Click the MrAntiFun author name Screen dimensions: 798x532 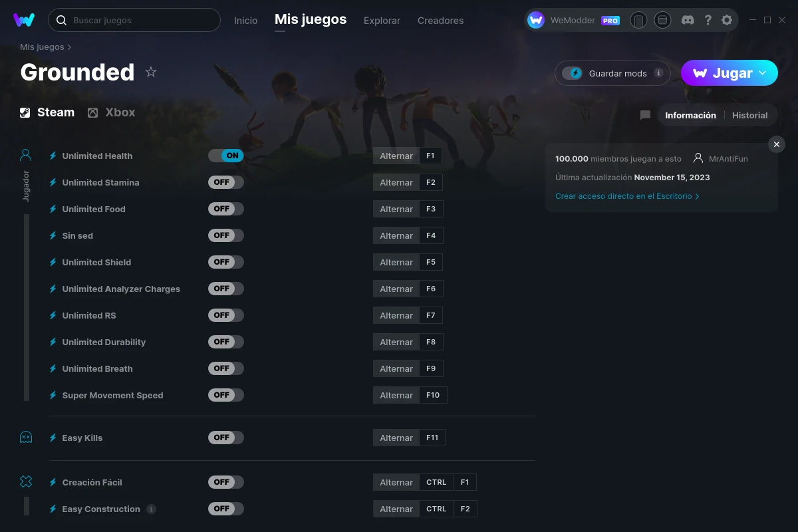tap(728, 159)
